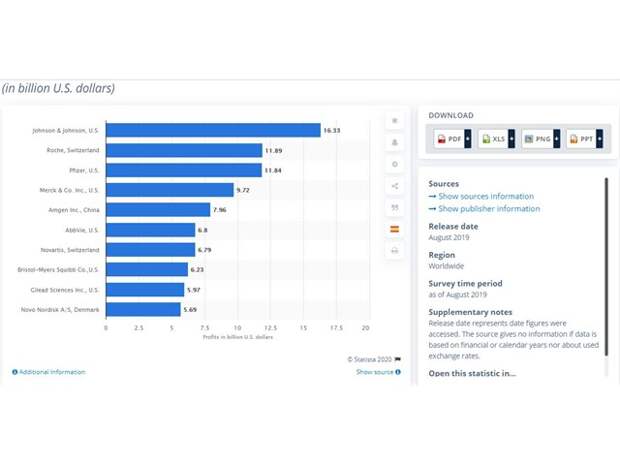Click the 16.33 value label
This screenshot has width=620, height=465.
point(332,130)
